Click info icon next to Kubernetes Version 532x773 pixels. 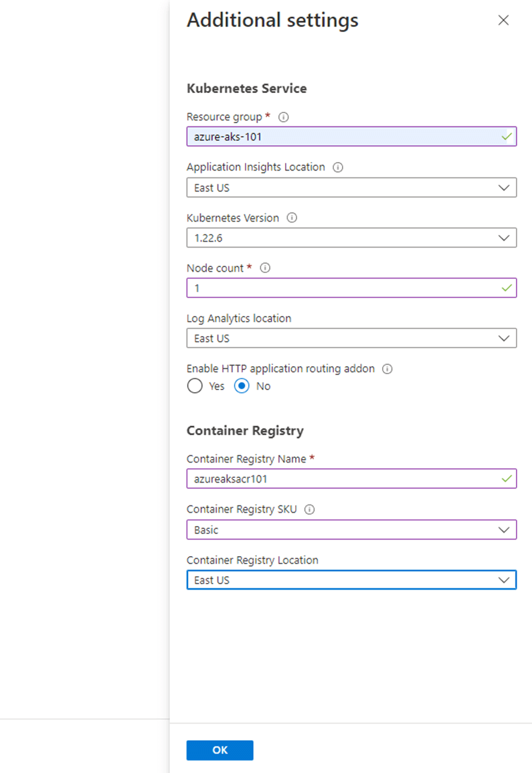click(292, 218)
